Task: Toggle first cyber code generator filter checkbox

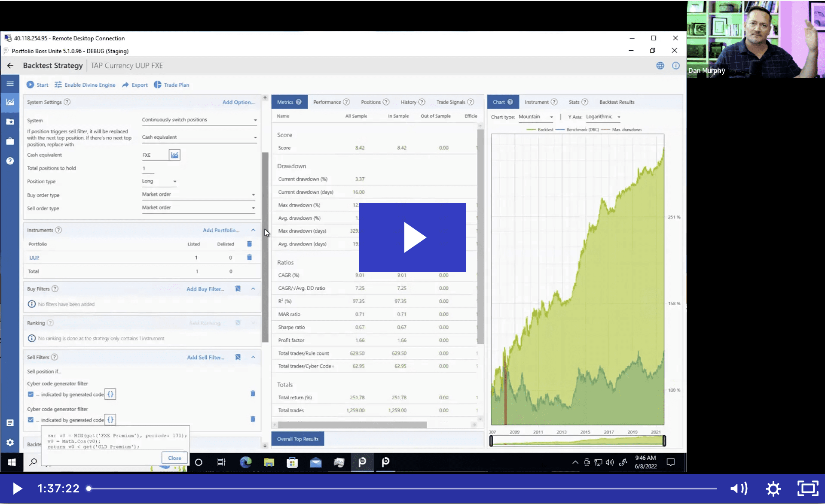Action: [x=31, y=394]
